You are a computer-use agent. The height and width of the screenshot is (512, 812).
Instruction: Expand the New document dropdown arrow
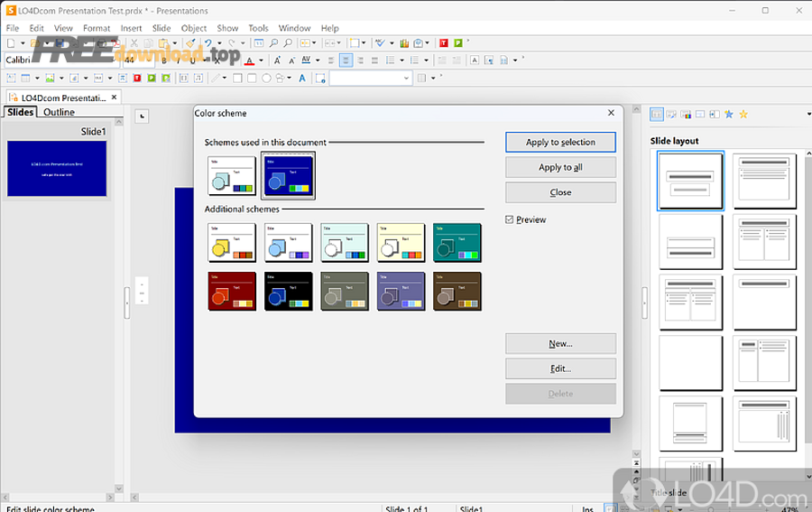(x=23, y=43)
